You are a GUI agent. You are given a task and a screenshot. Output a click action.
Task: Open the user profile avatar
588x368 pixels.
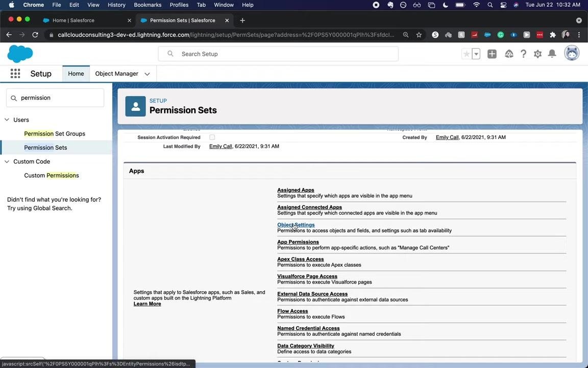point(572,53)
